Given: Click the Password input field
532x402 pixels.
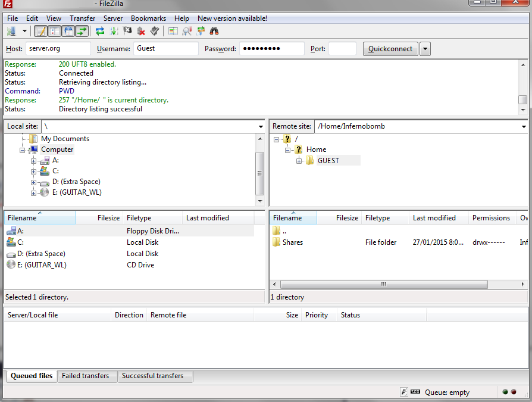Looking at the screenshot, I should tap(272, 49).
